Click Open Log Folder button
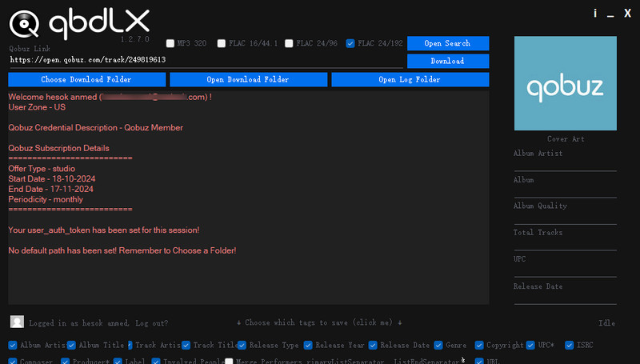 (410, 79)
